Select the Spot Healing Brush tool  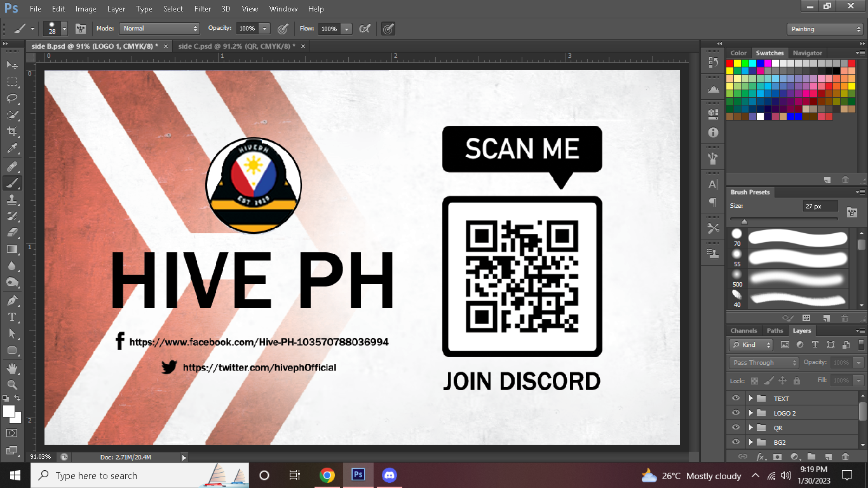coord(12,166)
